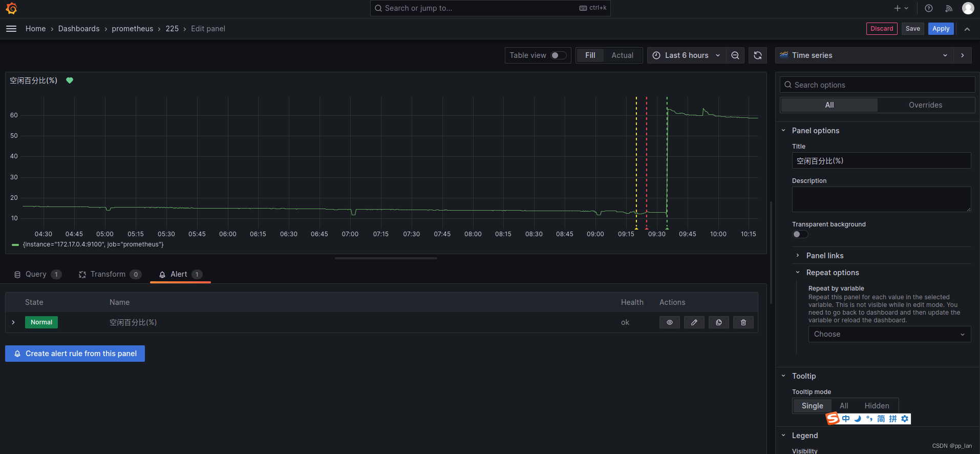Click into the Description textarea
The image size is (980, 454).
click(x=881, y=199)
